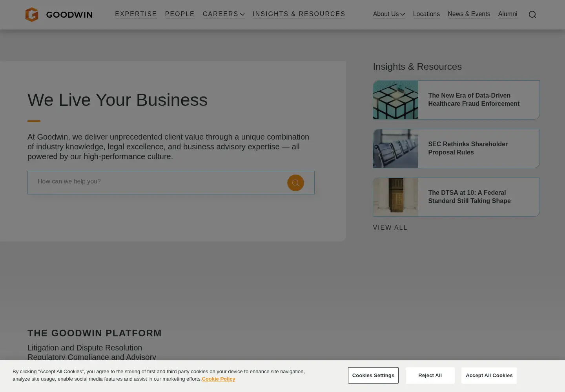Visit the Alumni page
Image resolution: width=565 pixels, height=392 pixels.
click(508, 14)
